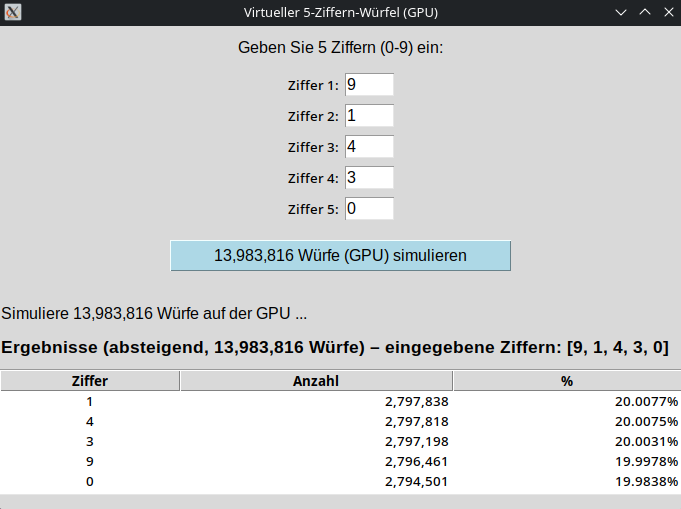Image resolution: width=681 pixels, height=509 pixels.
Task: Highlight the row showing 20.0031%
Action: tap(340, 441)
